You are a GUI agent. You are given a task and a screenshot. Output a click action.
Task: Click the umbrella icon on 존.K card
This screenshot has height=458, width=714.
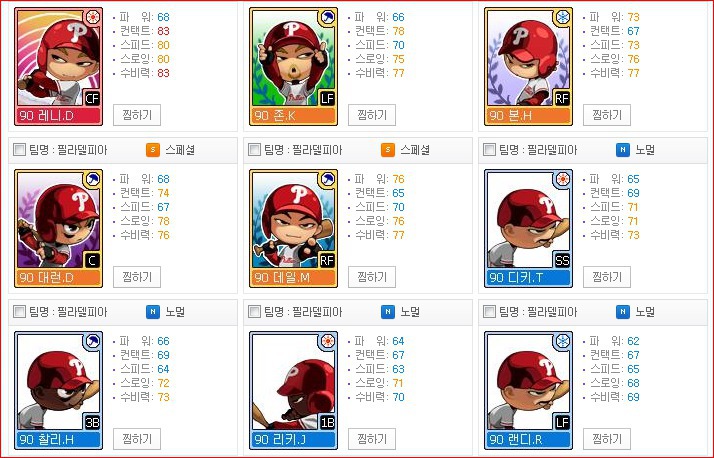(327, 18)
